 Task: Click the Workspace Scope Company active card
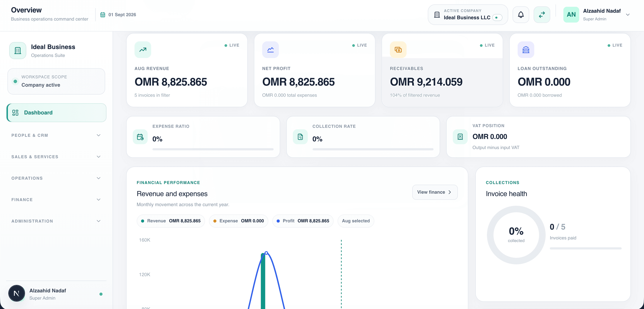(56, 81)
